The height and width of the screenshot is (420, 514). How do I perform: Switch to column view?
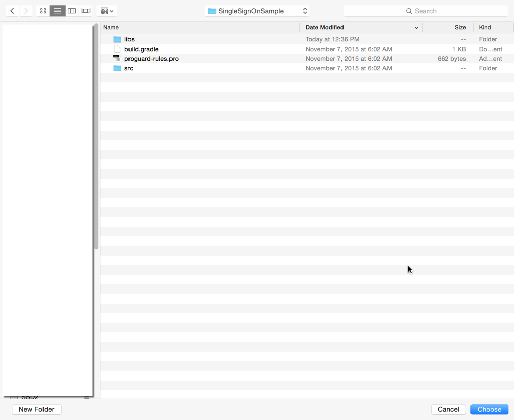click(72, 11)
